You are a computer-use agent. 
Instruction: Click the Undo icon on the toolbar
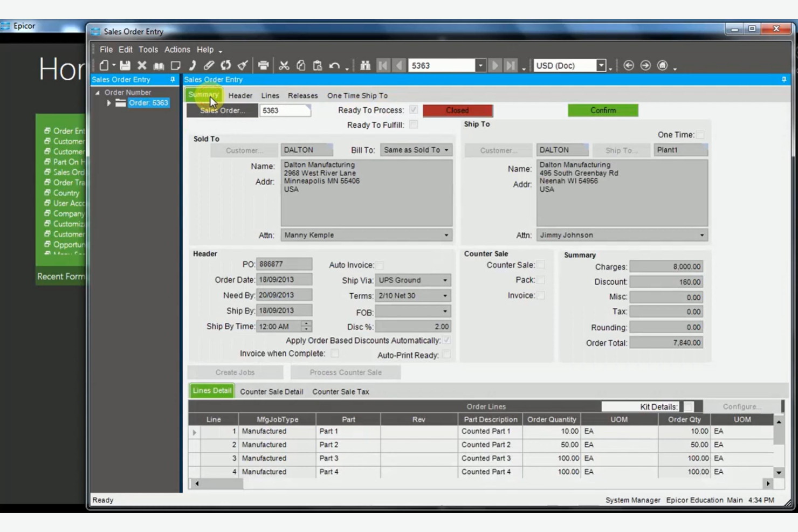[x=334, y=65]
